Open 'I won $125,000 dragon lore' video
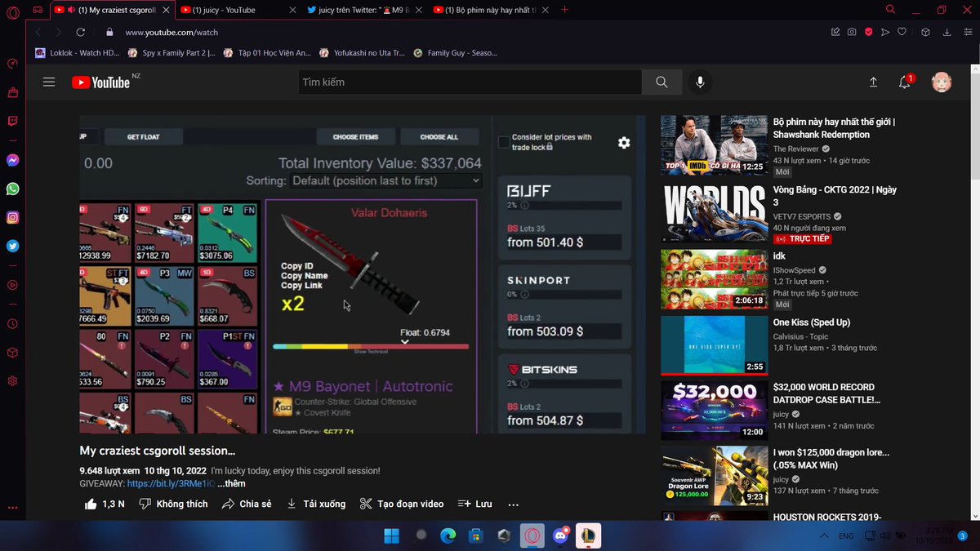Screen dimensions: 980x551 coord(715,477)
